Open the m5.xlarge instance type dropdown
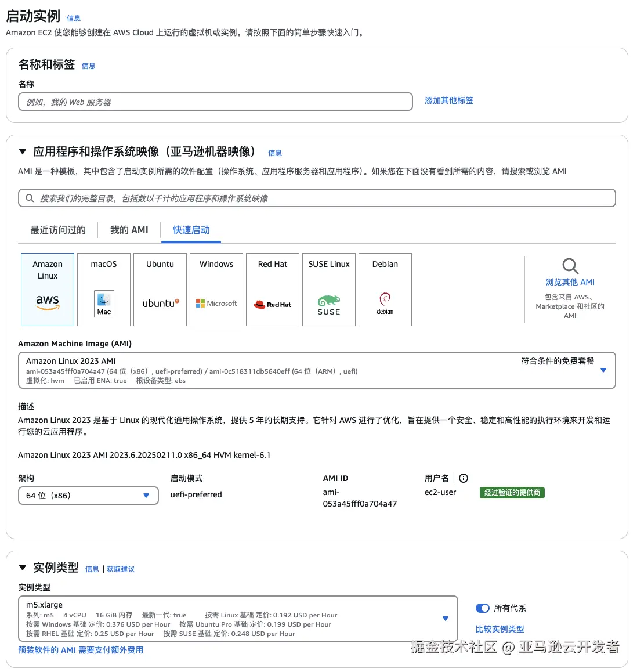The width and height of the screenshot is (637, 672). [x=238, y=619]
